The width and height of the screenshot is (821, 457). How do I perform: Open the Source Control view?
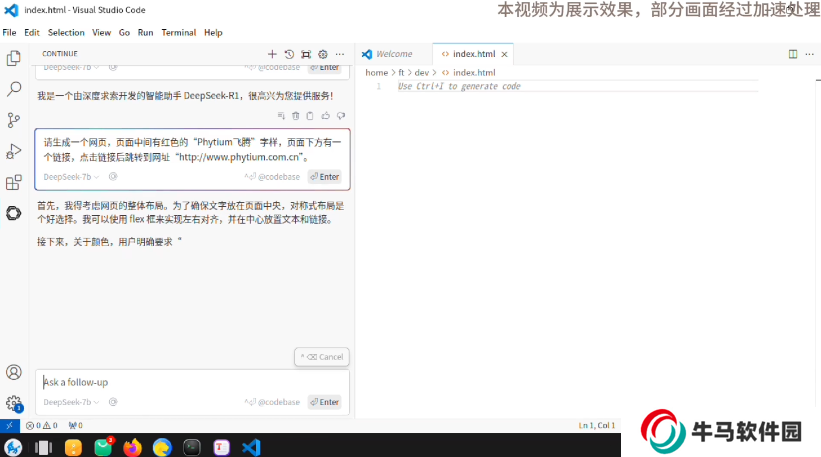[14, 120]
